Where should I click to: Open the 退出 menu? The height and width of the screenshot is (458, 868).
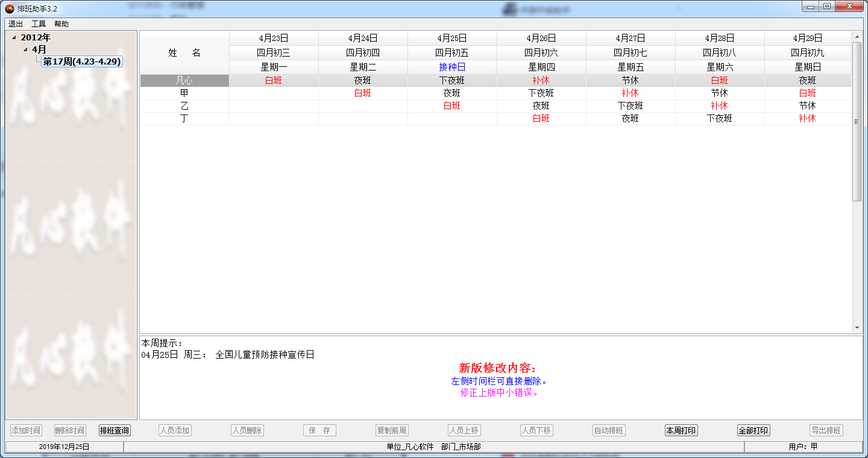coord(16,24)
